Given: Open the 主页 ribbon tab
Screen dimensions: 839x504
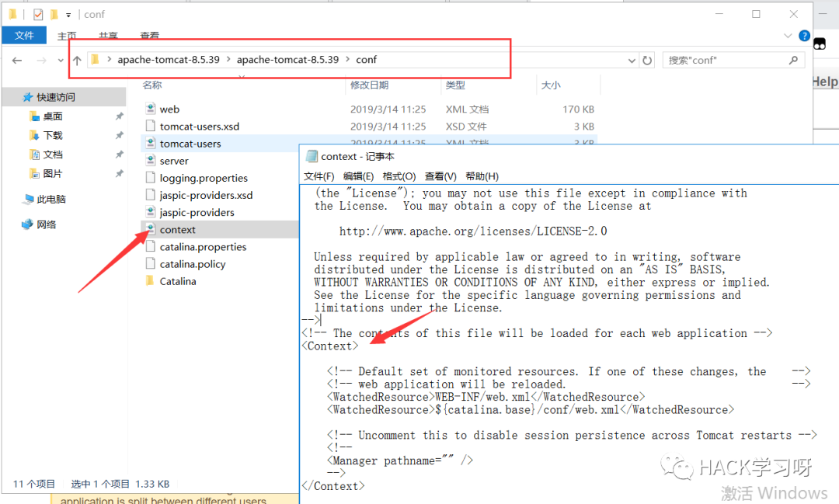Looking at the screenshot, I should [67, 36].
